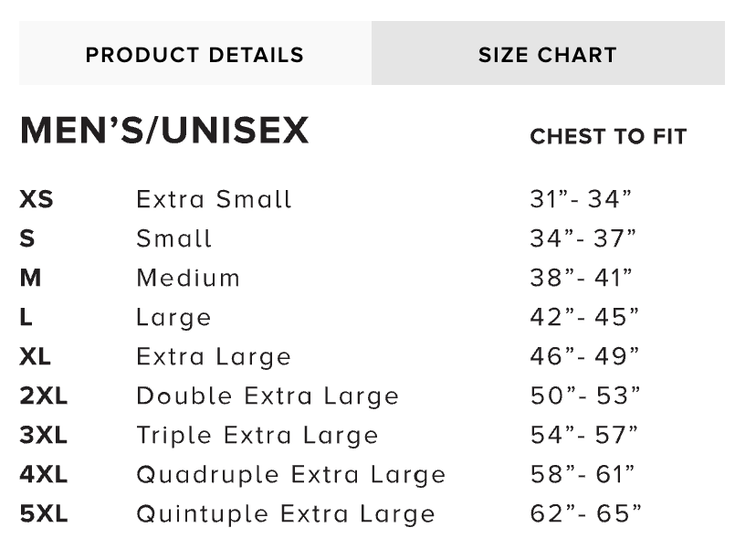Click the 3XL size abbreviation
The width and height of the screenshot is (756, 549).
44,436
